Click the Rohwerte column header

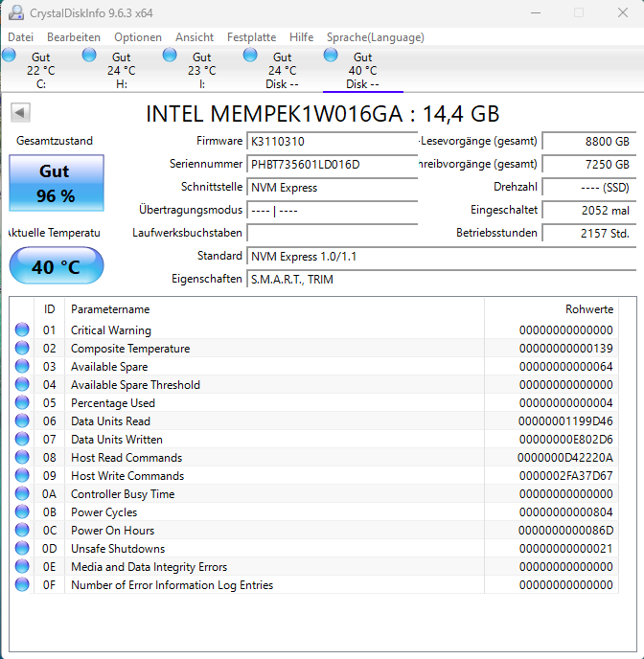click(551, 309)
